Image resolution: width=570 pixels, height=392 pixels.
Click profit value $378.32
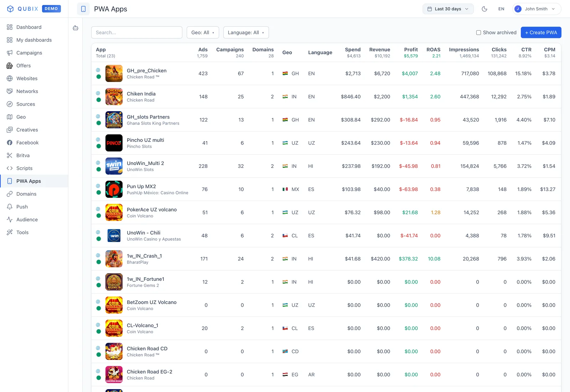408,259
